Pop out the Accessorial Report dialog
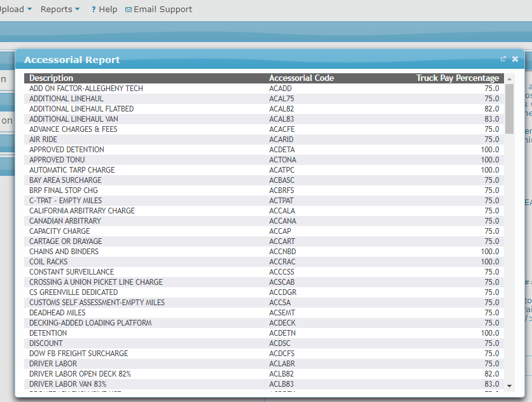This screenshot has height=402, width=532. pyautogui.click(x=503, y=59)
